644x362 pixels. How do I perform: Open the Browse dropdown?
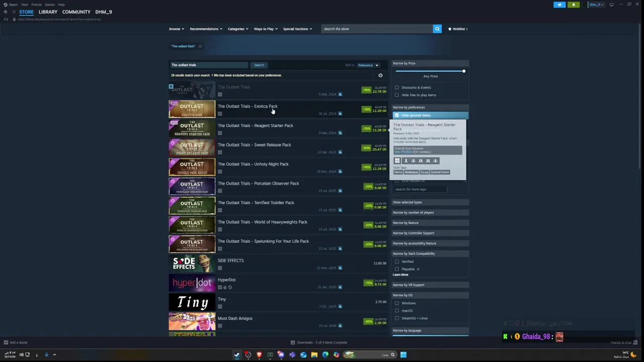177,29
